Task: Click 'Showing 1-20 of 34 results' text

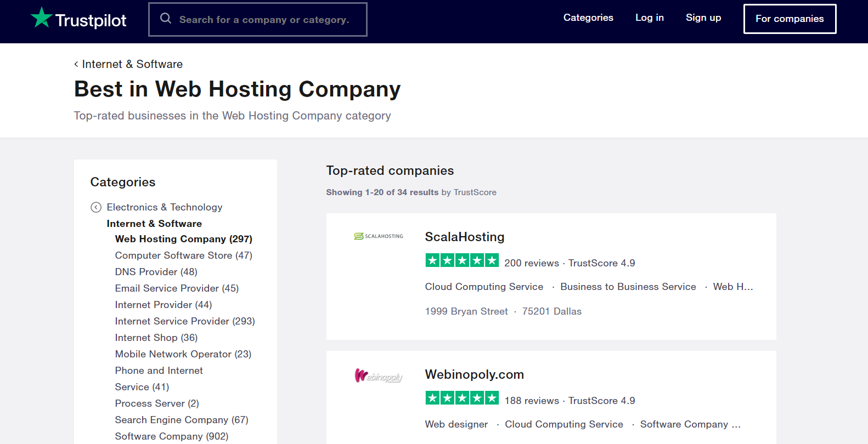Action: coord(382,192)
